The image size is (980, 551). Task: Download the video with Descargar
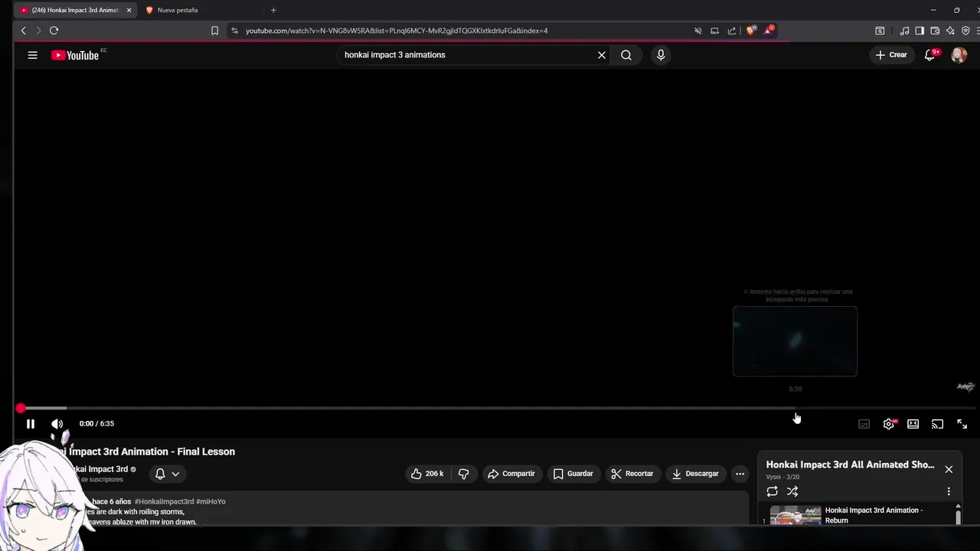[x=695, y=474]
